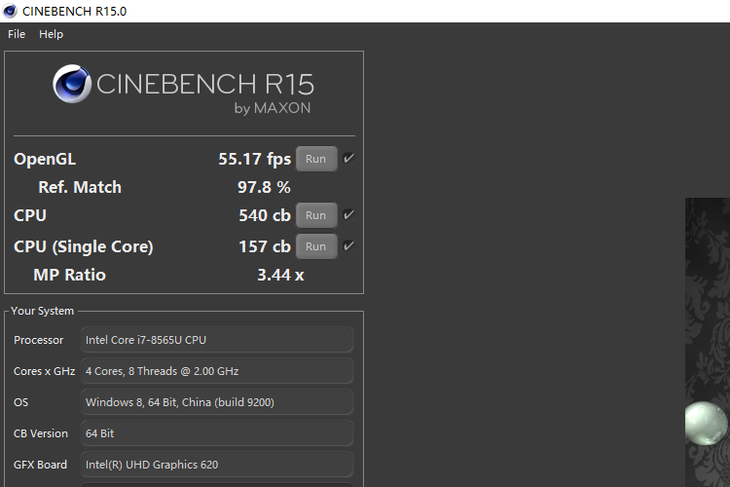Open the File menu
The height and width of the screenshot is (487, 730).
[x=16, y=34]
